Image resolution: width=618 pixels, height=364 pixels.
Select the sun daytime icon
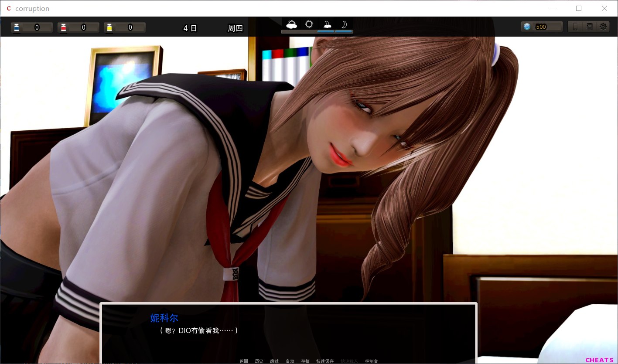tap(309, 24)
